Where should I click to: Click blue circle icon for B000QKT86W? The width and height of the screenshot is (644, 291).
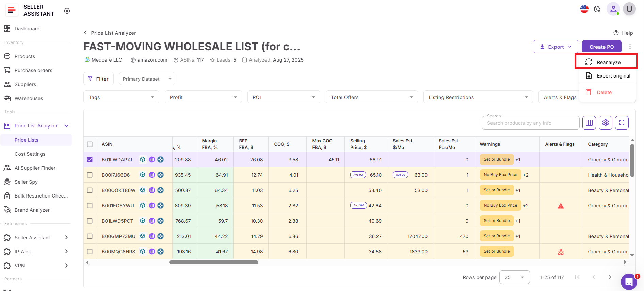161,190
